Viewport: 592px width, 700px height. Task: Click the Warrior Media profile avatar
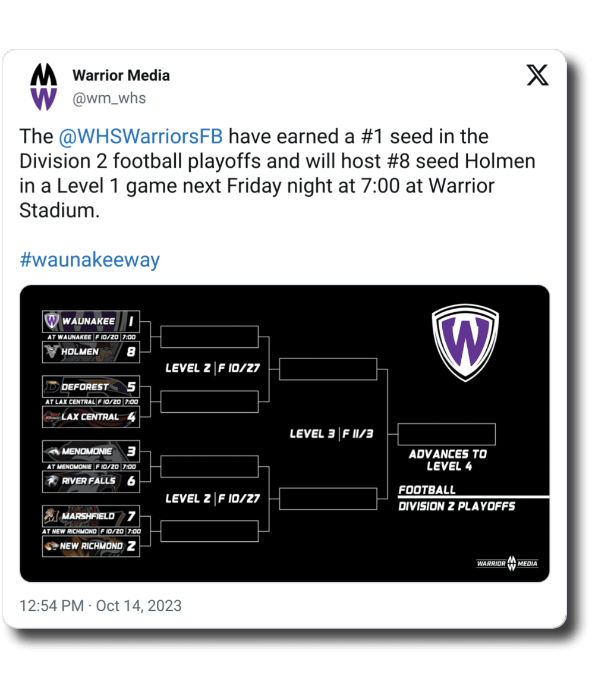pyautogui.click(x=43, y=86)
